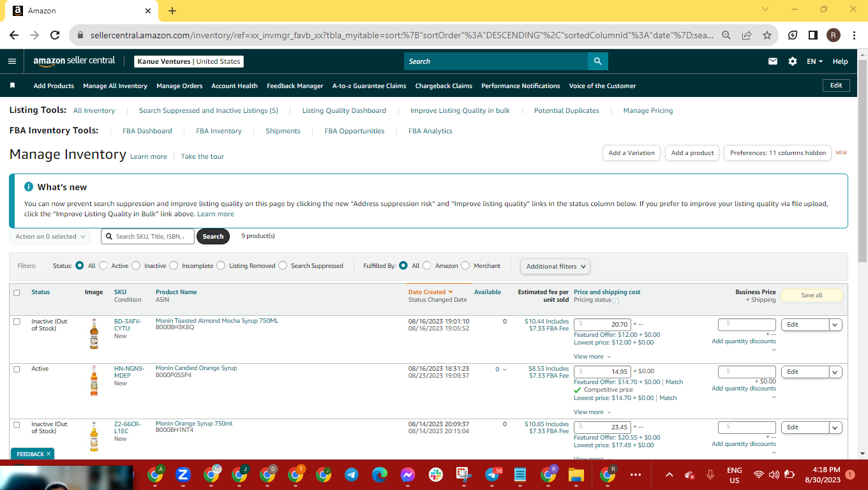Viewport: 868px width, 490px height.
Task: Open the Seller Central hamburger menu
Action: coord(12,61)
